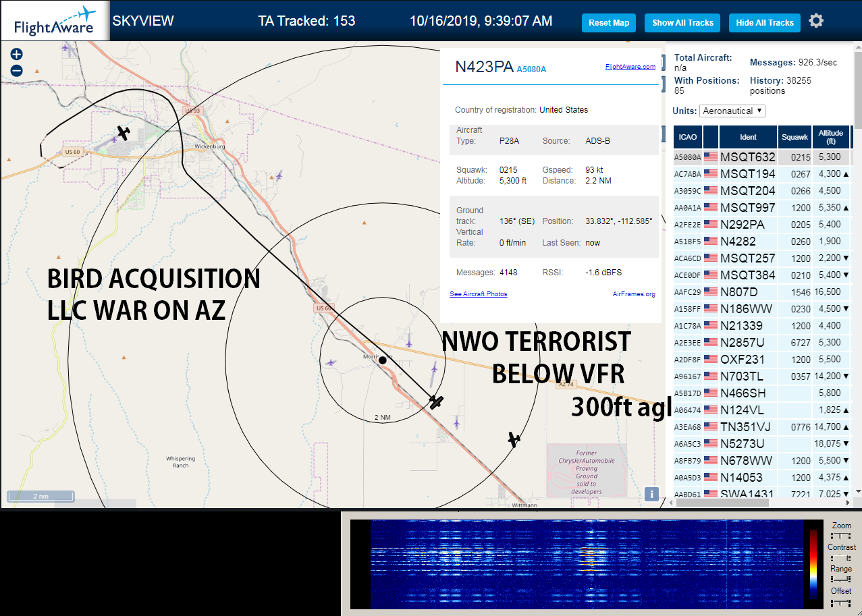The image size is (862, 616).
Task: Click the table scrollbar down arrow
Action: point(858,491)
